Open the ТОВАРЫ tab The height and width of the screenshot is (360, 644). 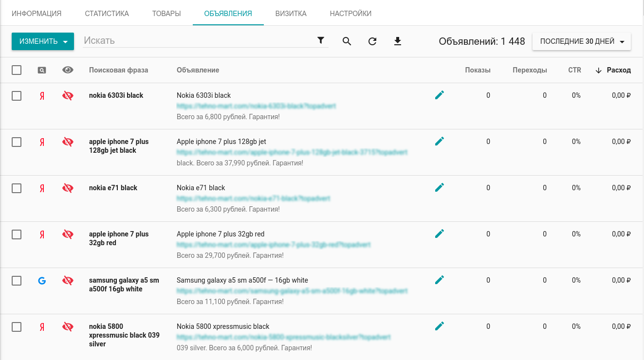point(166,14)
